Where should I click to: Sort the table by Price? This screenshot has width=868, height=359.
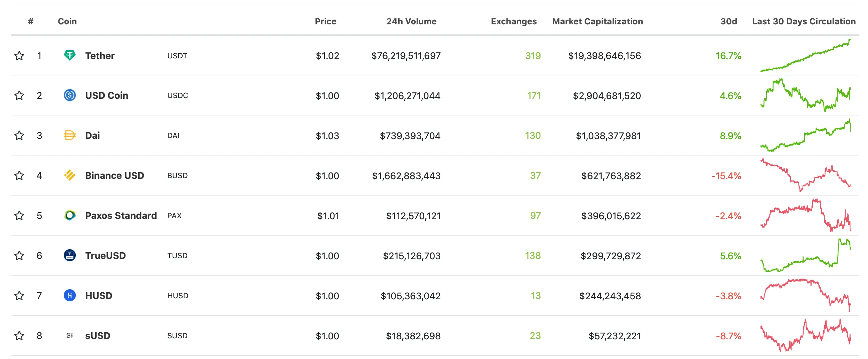325,21
